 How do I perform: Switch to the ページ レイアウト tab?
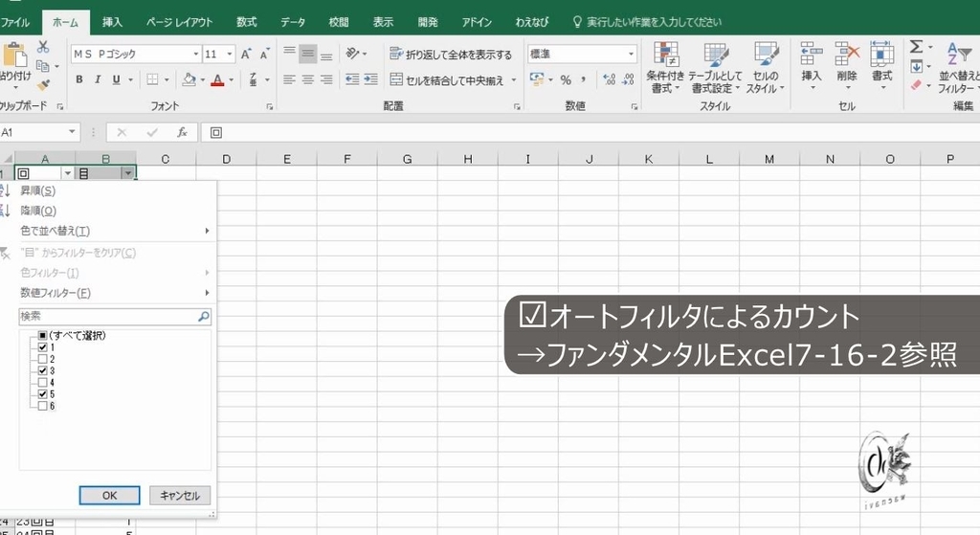tap(179, 23)
